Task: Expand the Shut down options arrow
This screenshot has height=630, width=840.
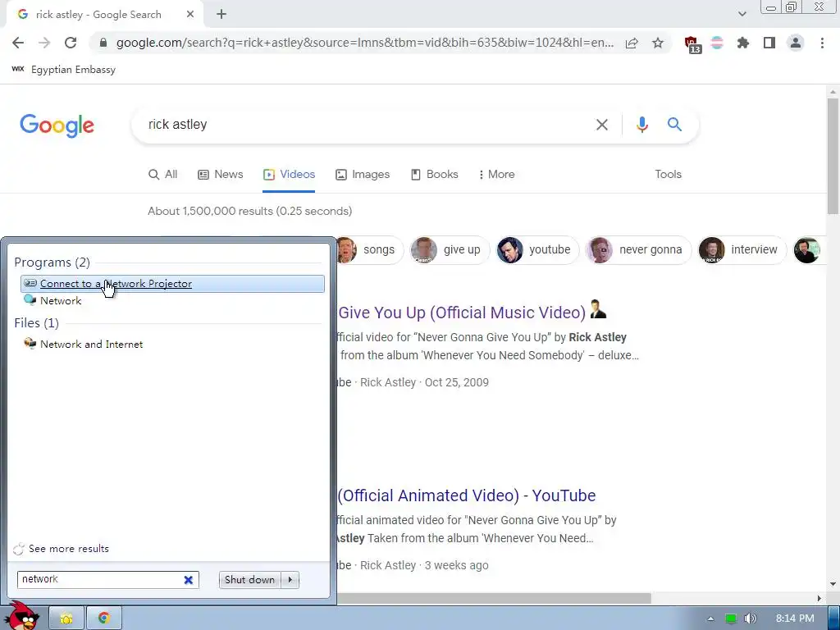Action: [x=290, y=580]
